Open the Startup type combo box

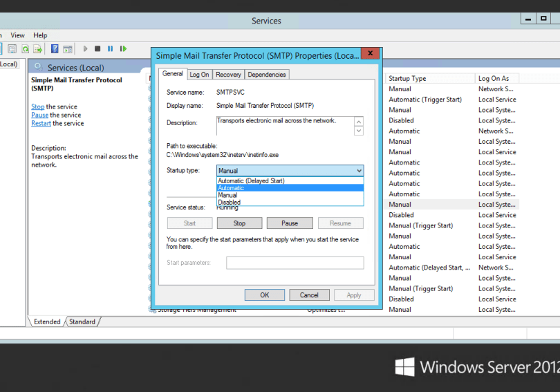pos(290,170)
